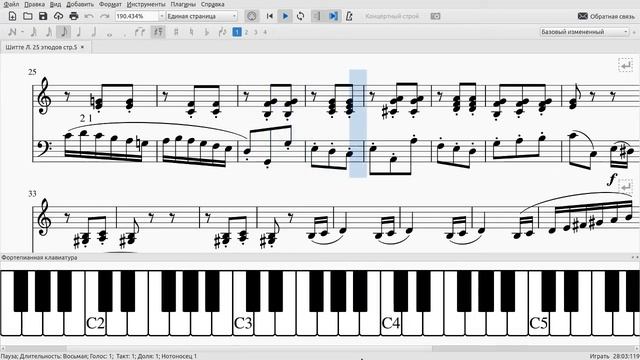Add a tie between notes
640x360 pixels.
coord(140,32)
